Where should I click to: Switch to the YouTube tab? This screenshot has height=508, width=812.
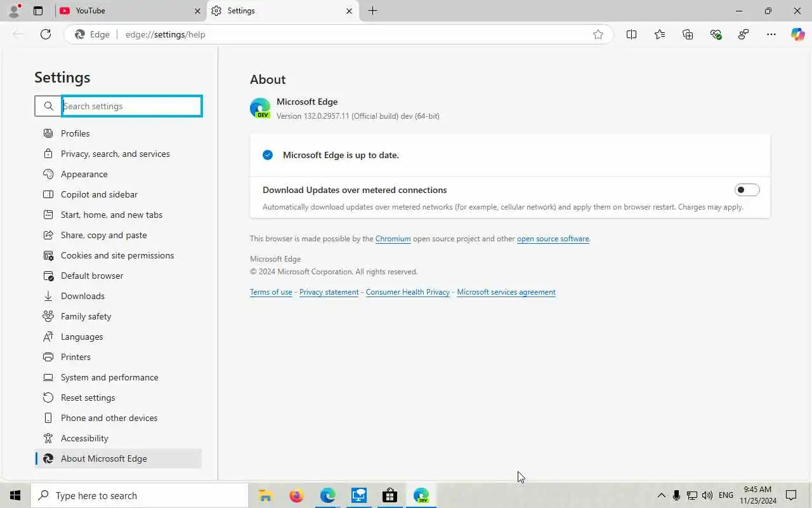tap(130, 11)
